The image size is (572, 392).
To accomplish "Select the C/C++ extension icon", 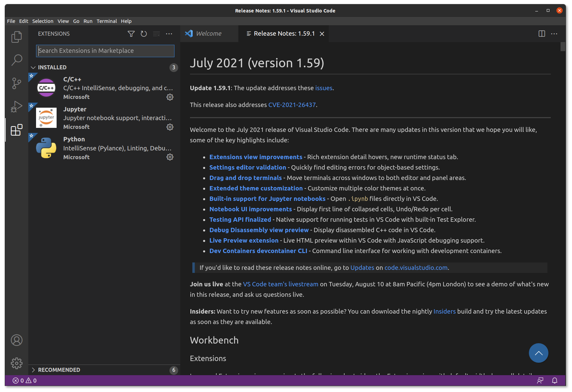I will click(x=46, y=88).
